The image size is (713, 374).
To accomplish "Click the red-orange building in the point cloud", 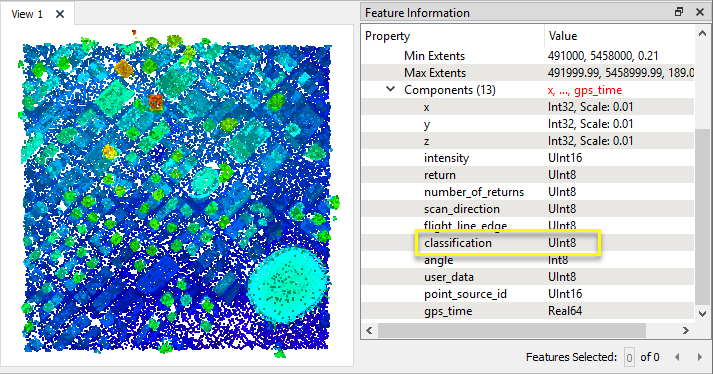I will [x=156, y=102].
